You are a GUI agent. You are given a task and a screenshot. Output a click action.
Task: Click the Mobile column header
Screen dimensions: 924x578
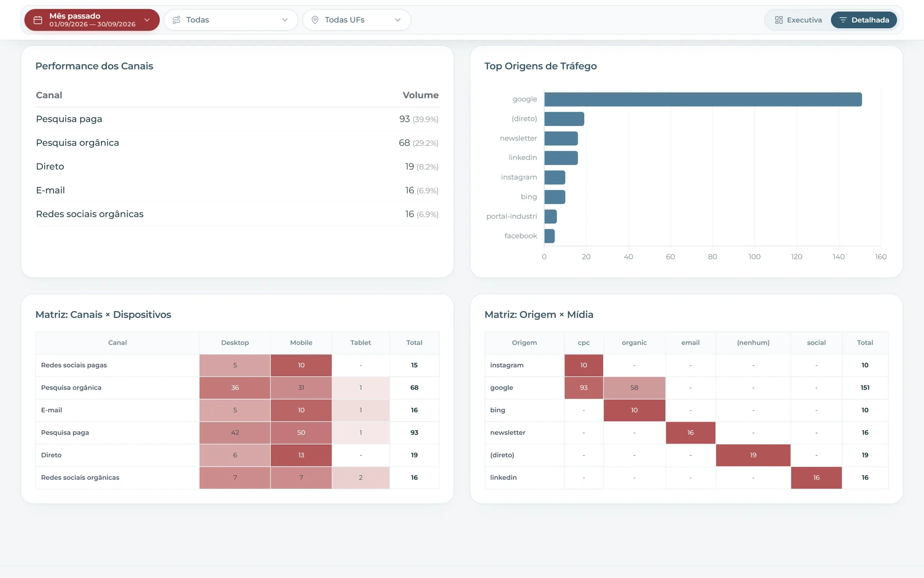click(x=301, y=343)
